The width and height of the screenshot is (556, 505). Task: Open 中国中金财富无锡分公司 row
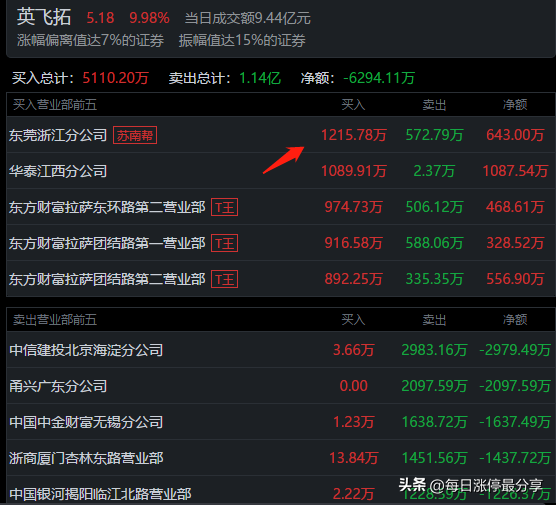tap(281, 422)
